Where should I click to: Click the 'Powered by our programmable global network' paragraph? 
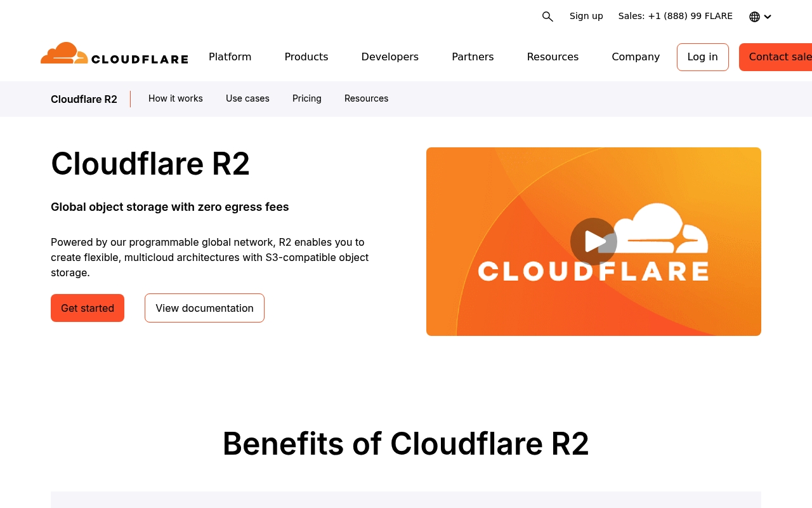[x=210, y=257]
